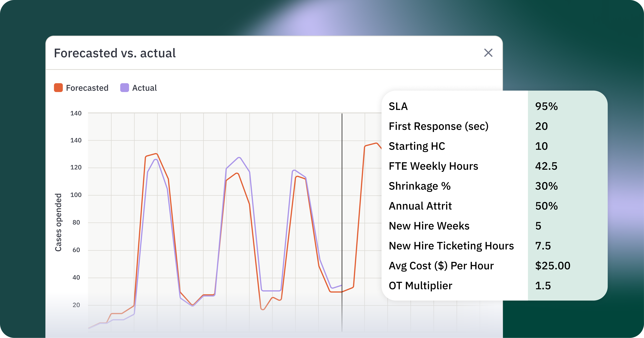Click the Forecasted vs. actual title
The height and width of the screenshot is (338, 644).
click(x=115, y=53)
